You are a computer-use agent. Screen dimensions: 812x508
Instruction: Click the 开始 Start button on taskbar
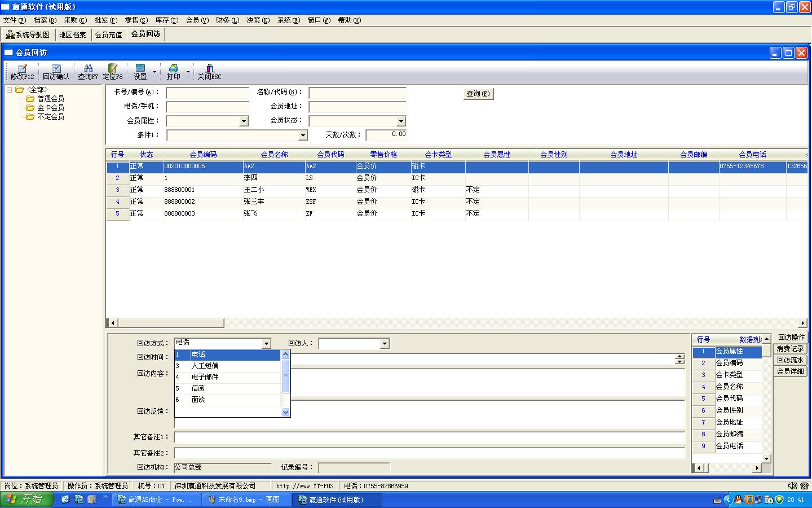pyautogui.click(x=27, y=500)
